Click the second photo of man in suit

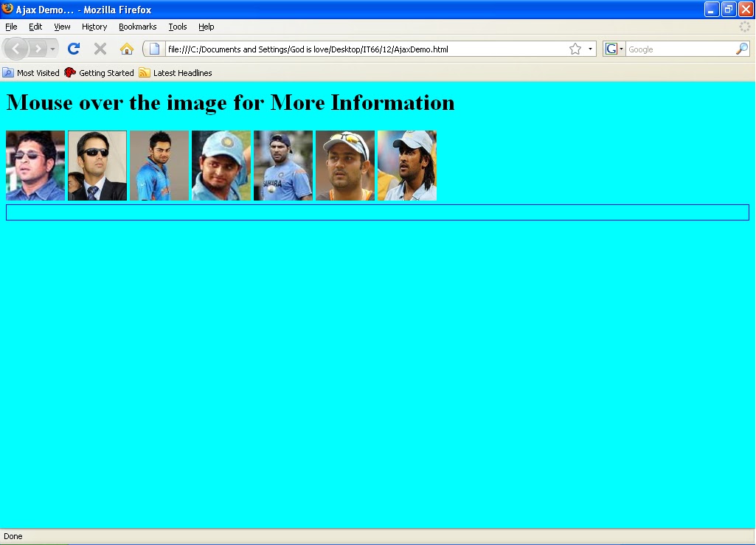click(97, 165)
